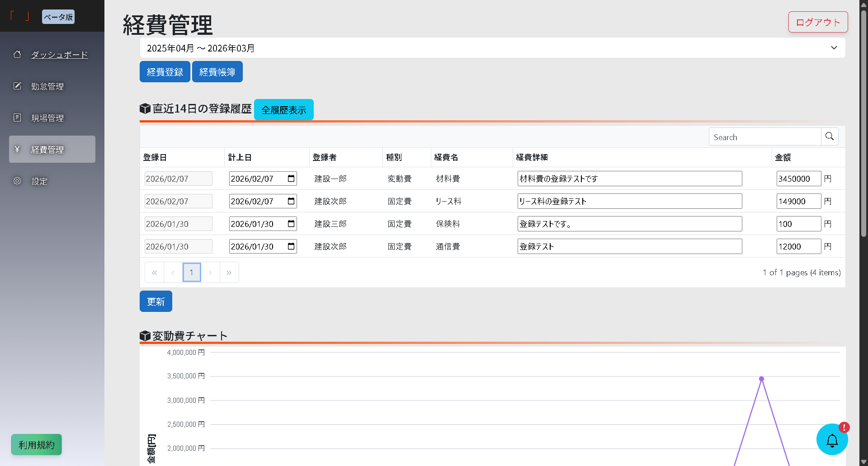Open the notification bell with alert badge
The image size is (868, 466).
pos(832,439)
